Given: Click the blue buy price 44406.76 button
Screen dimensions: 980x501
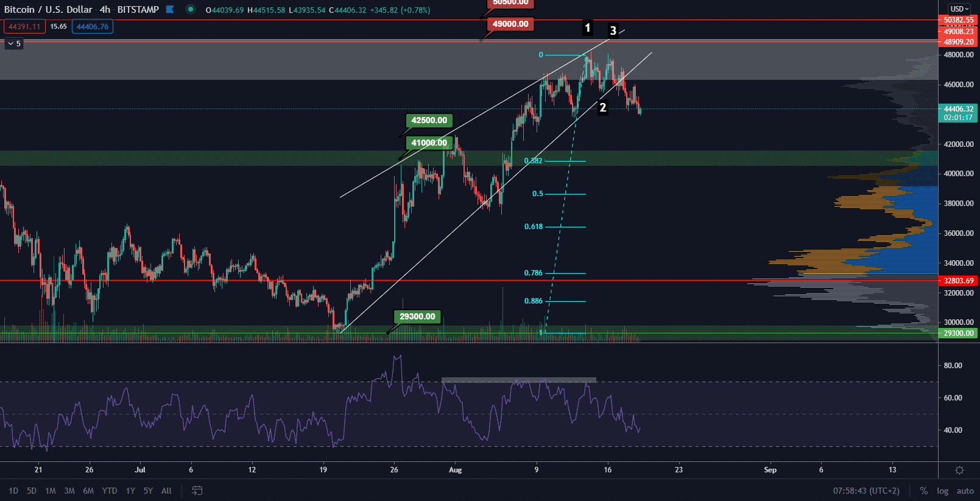Looking at the screenshot, I should pos(93,27).
